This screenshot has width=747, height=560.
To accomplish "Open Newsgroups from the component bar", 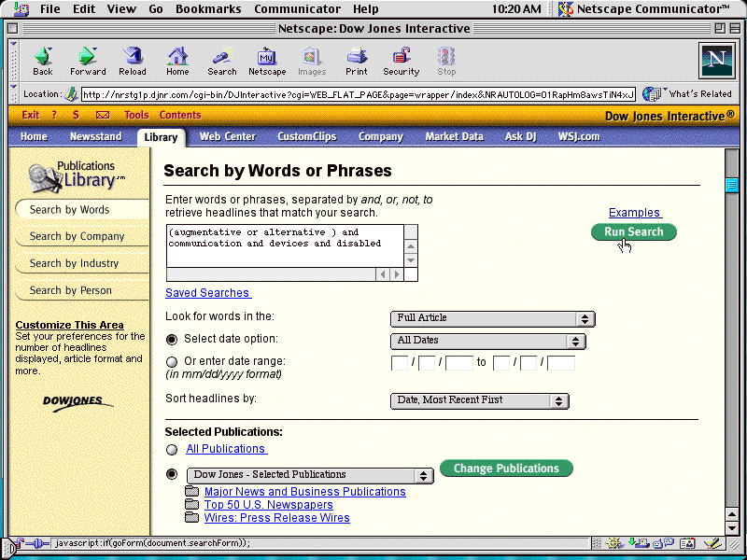I will pos(663,543).
